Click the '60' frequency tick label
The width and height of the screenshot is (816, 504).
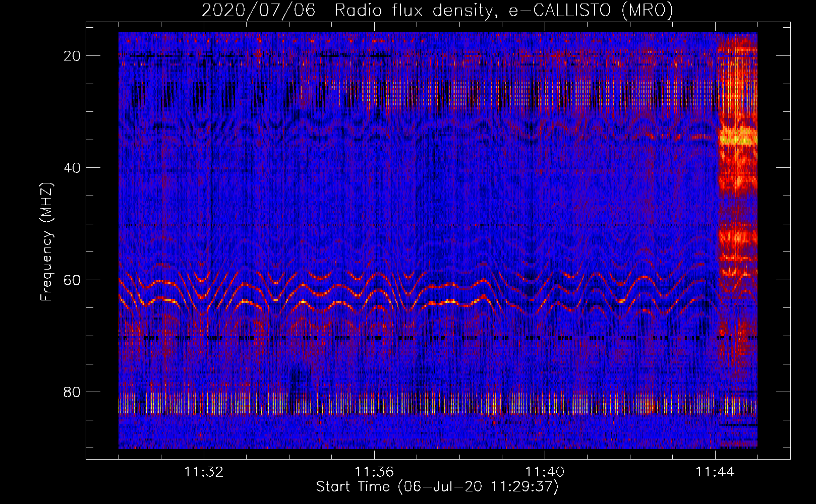tap(73, 280)
